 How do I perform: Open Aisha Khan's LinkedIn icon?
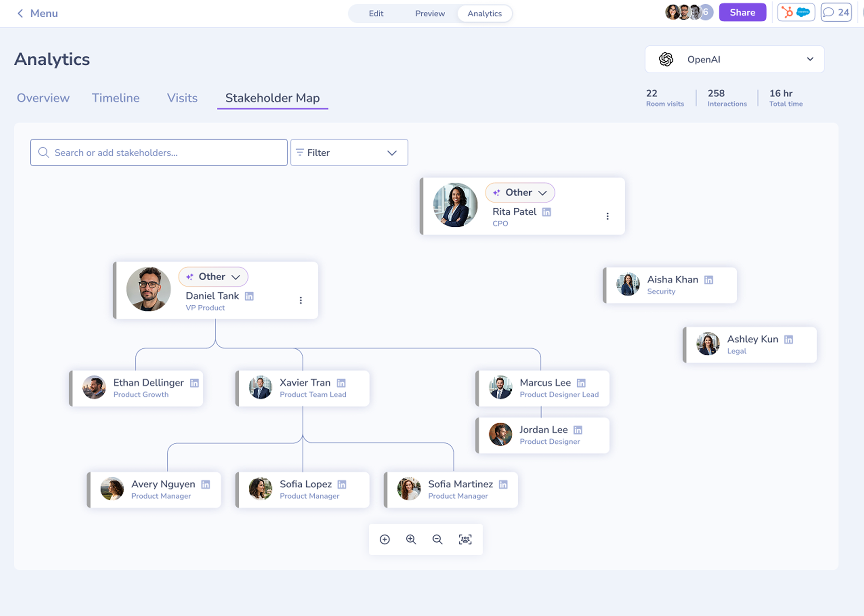pos(709,280)
